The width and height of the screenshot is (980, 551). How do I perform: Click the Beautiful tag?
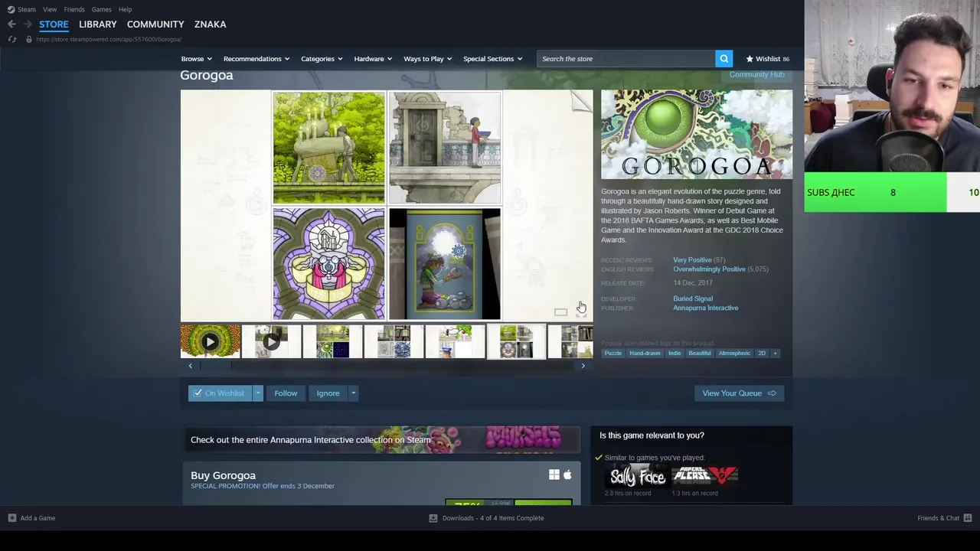click(700, 354)
